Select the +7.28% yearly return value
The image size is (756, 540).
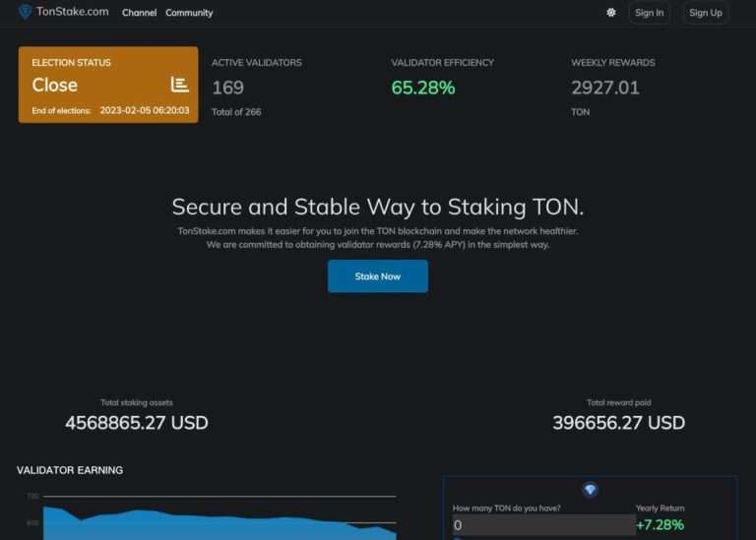(x=660, y=524)
